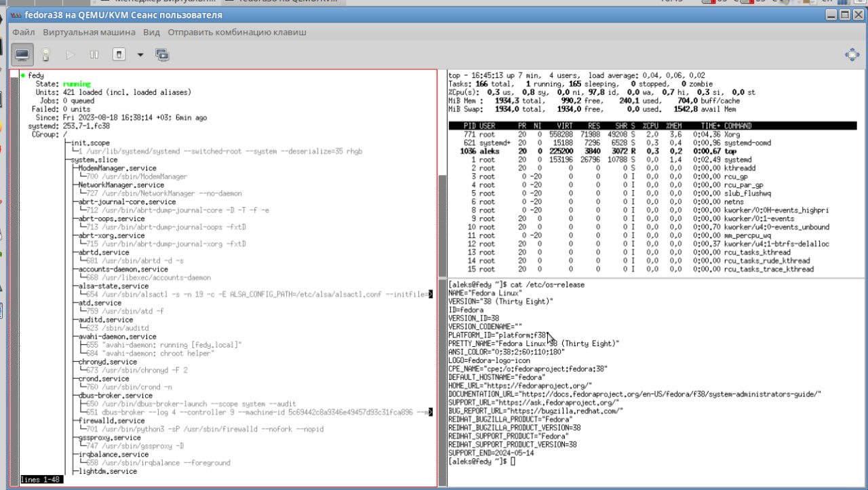Click the init.scope tree node

pos(90,143)
